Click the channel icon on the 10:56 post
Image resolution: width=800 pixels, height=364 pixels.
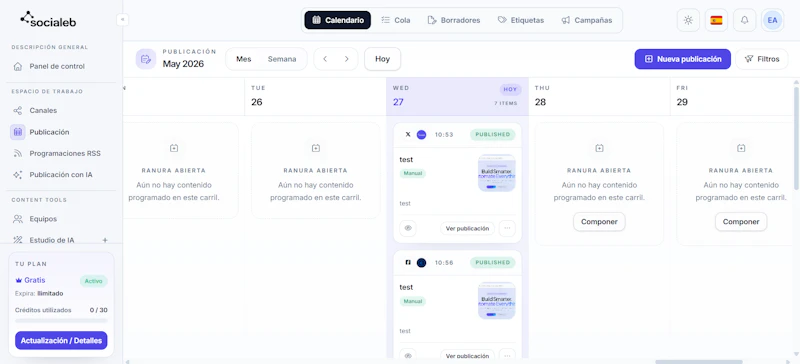click(x=408, y=262)
